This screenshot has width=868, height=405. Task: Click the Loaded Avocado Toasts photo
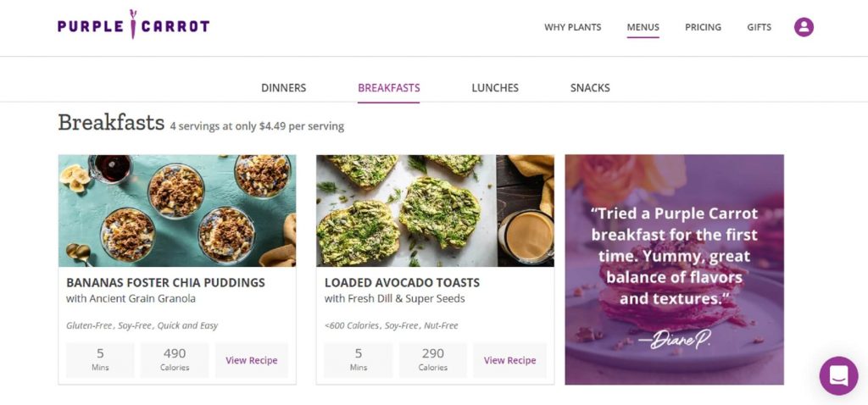coord(435,210)
